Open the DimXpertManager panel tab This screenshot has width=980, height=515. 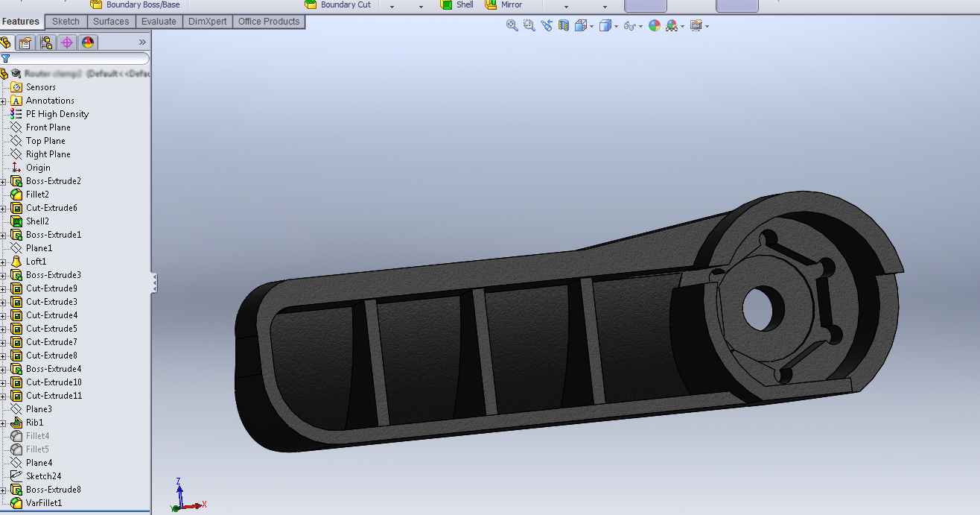[x=67, y=42]
